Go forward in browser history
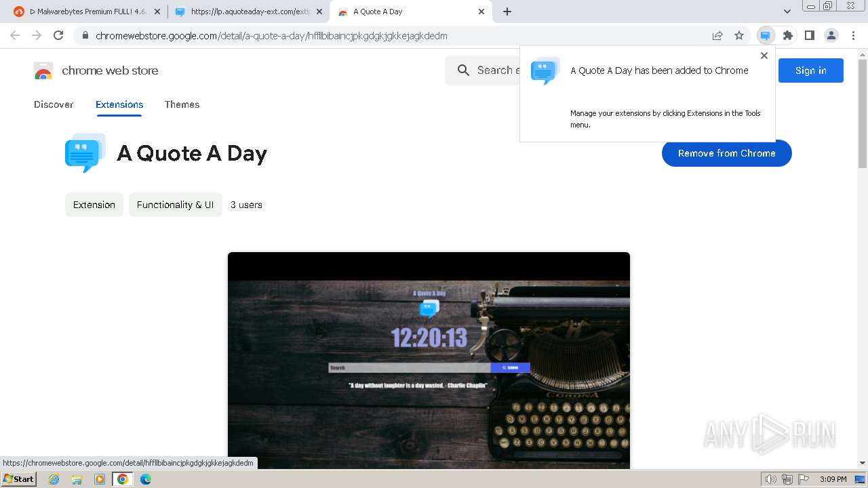Viewport: 868px width, 488px height. point(37,35)
